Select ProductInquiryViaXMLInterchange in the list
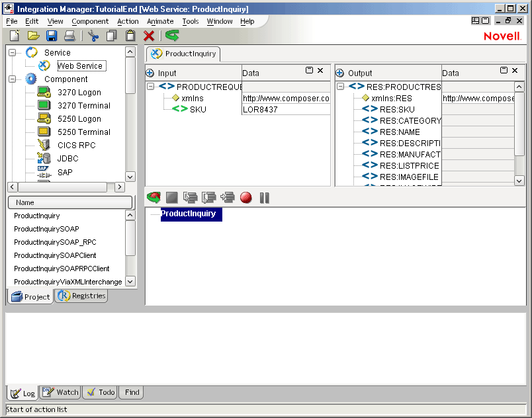The width and height of the screenshot is (532, 418). 68,282
